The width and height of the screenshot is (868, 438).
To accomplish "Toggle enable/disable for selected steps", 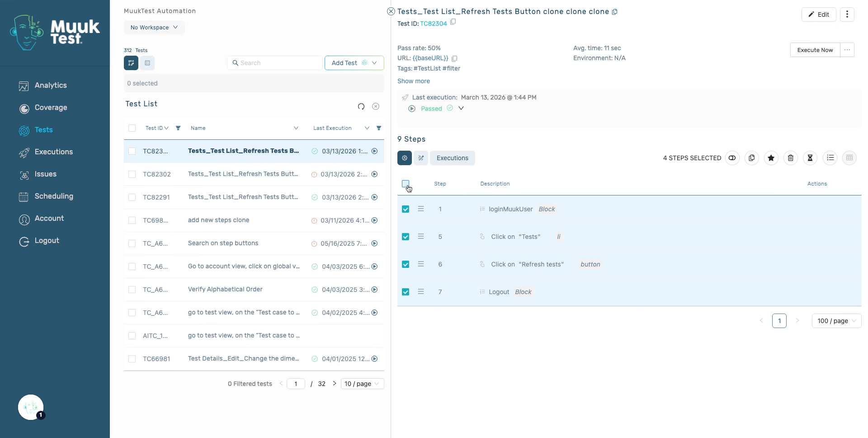I will (x=732, y=158).
